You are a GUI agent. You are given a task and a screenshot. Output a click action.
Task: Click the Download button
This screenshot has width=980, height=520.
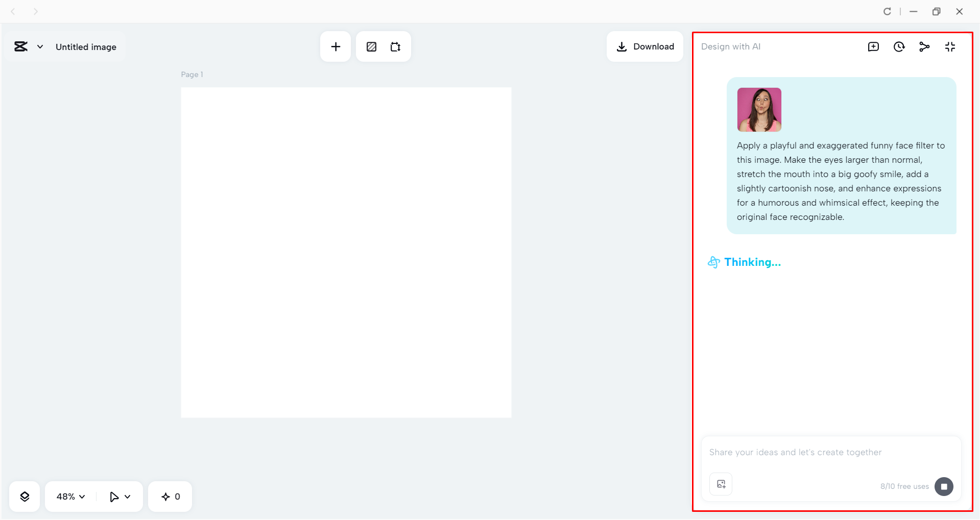pos(645,46)
